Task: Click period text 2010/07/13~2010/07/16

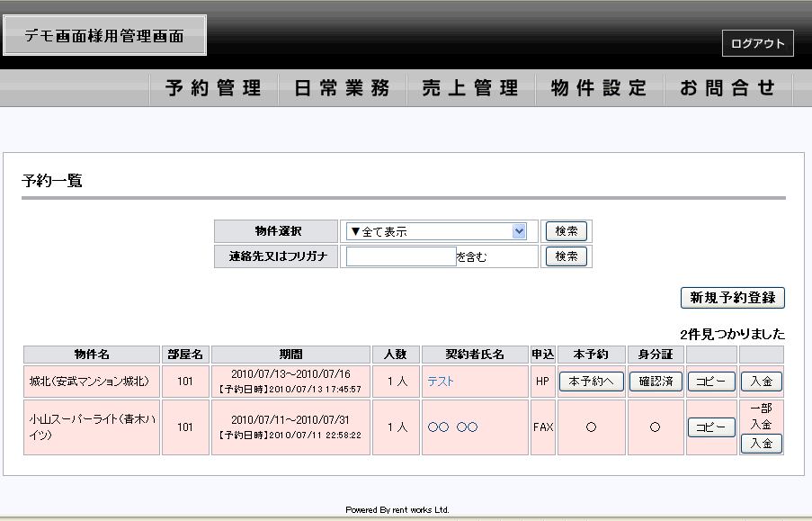Action: tap(290, 374)
